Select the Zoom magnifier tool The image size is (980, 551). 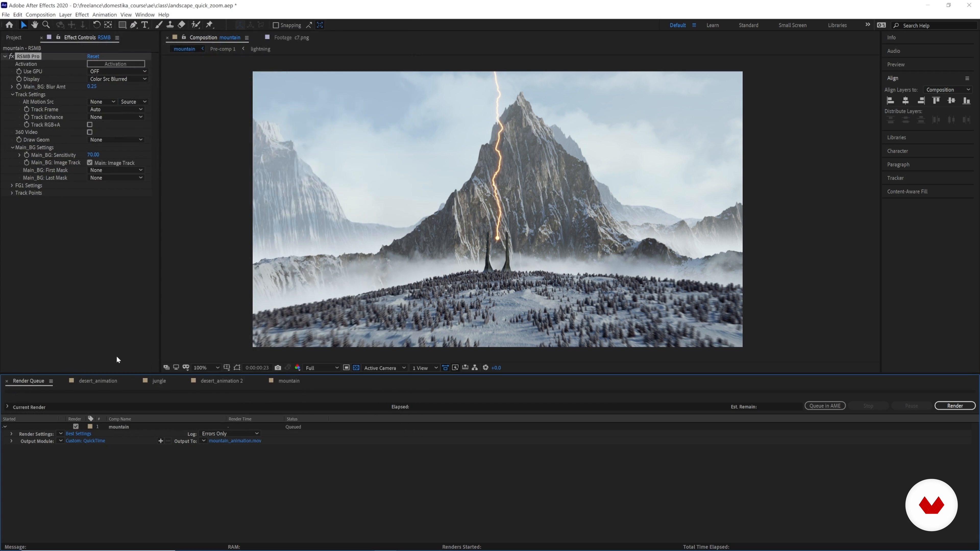[46, 25]
